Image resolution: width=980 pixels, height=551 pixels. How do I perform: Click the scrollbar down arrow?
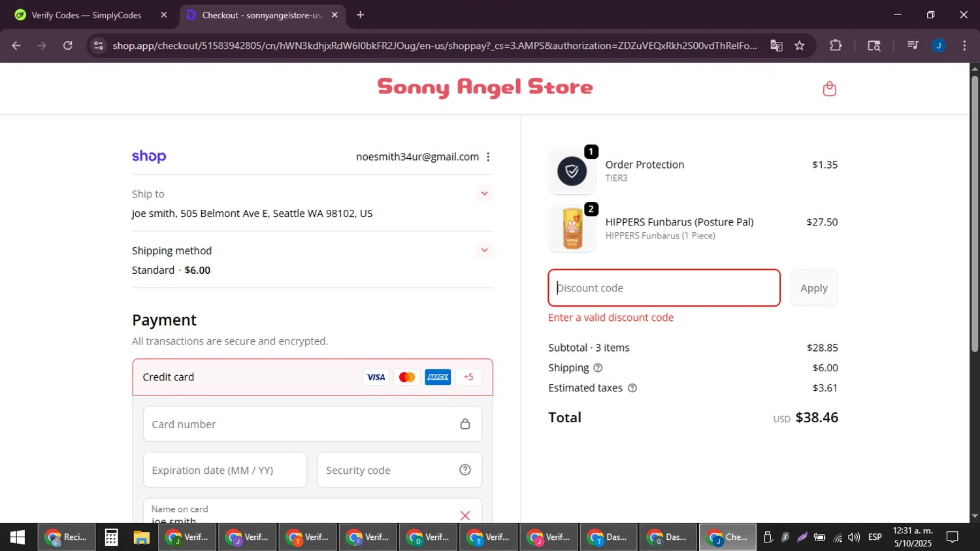pos(975,516)
